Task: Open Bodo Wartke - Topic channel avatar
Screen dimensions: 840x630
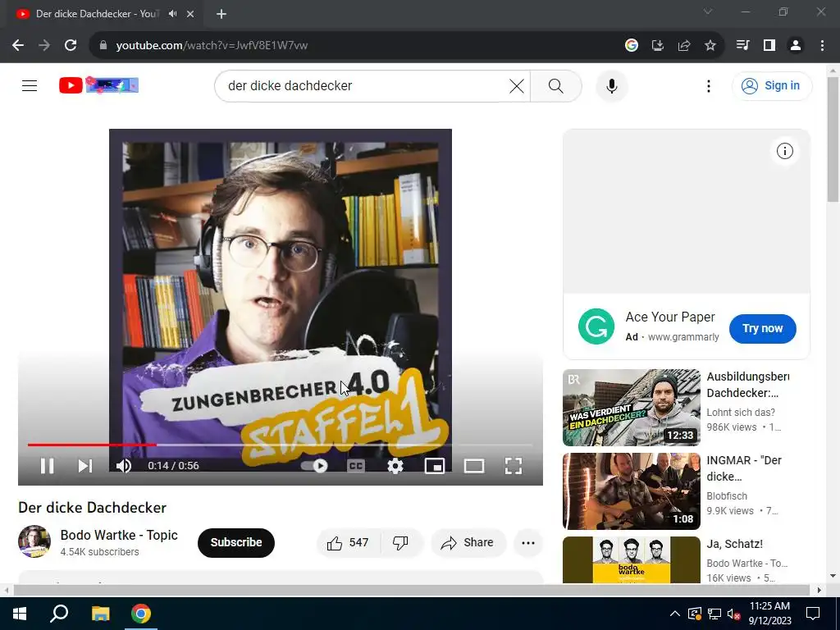Action: click(34, 541)
